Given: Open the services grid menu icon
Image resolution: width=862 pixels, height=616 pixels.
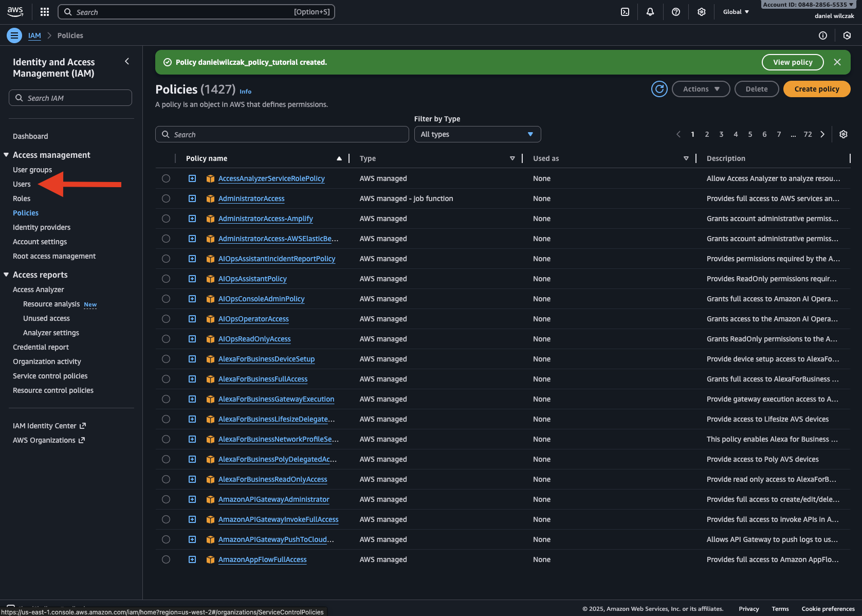Looking at the screenshot, I should [45, 12].
